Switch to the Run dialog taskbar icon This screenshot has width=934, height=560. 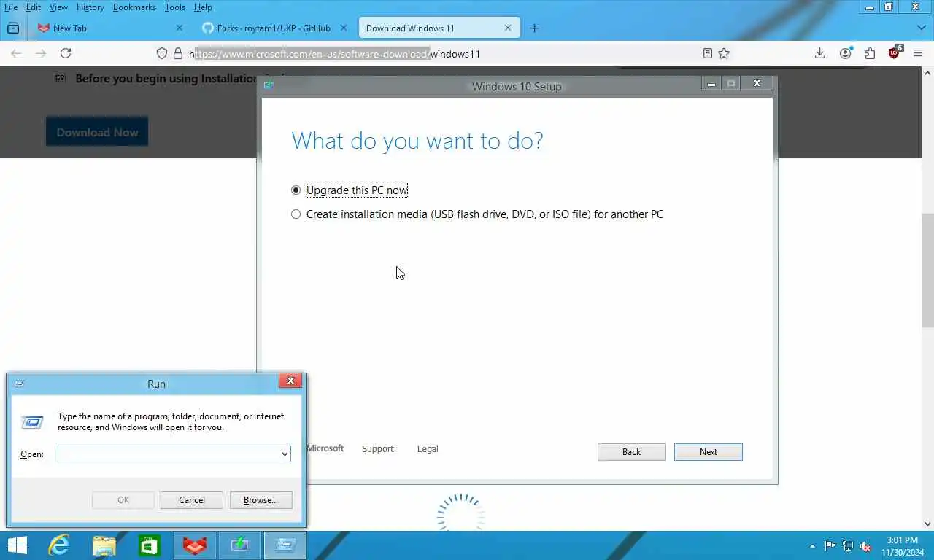(x=285, y=545)
